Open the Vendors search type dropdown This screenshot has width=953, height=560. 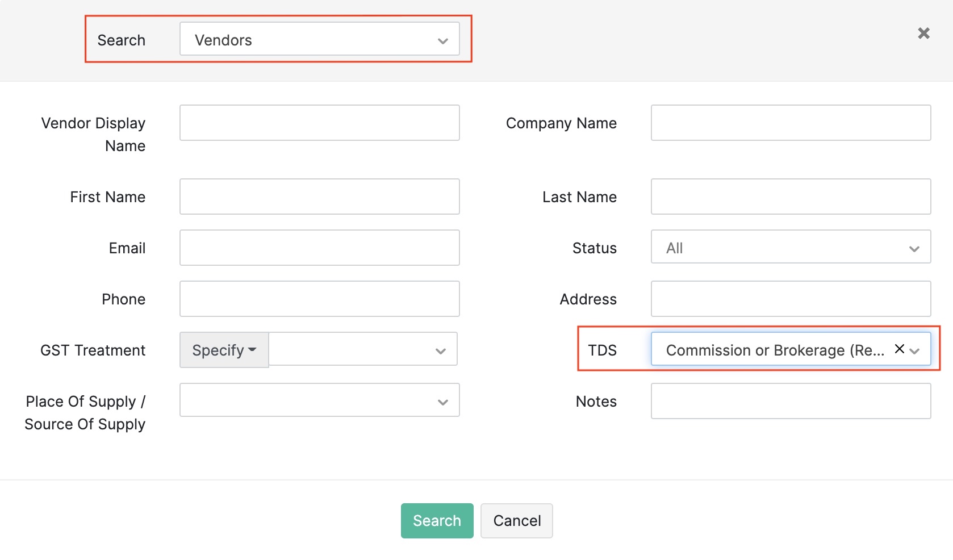coord(319,39)
